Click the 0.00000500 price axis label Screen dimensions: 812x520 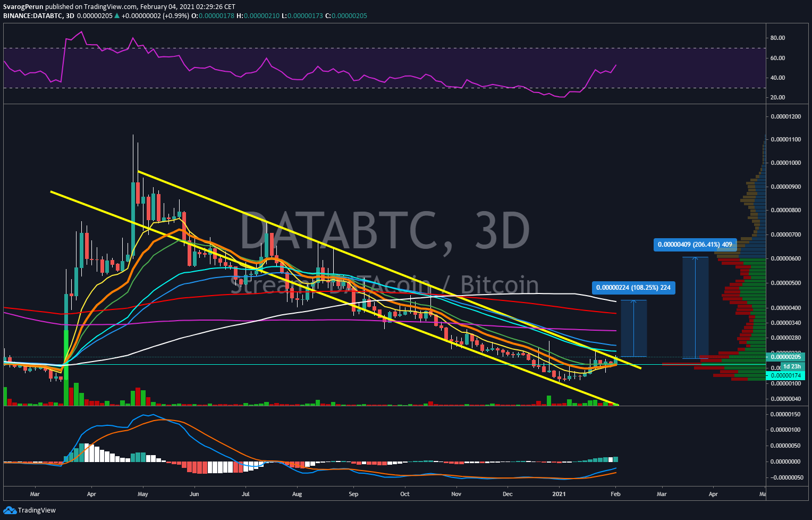click(785, 283)
